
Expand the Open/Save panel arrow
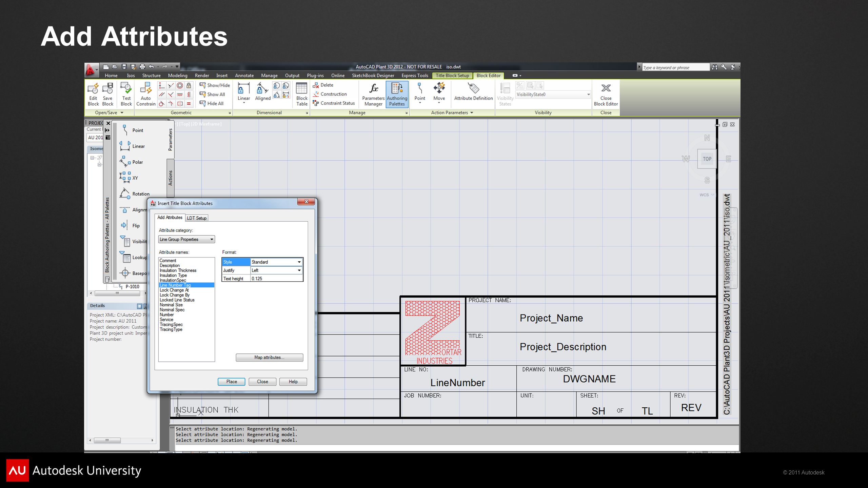(122, 113)
